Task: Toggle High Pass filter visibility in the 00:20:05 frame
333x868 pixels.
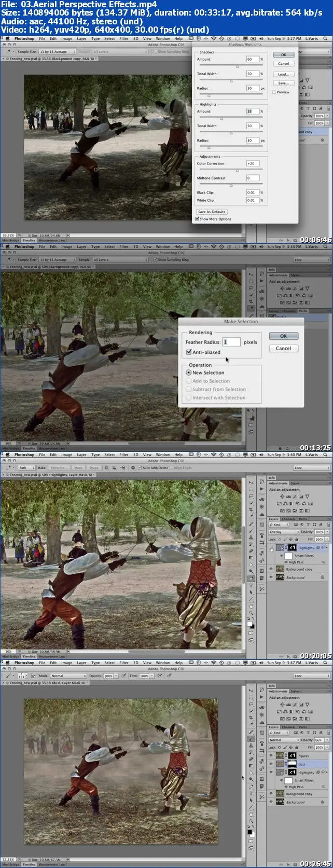Action: click(286, 562)
